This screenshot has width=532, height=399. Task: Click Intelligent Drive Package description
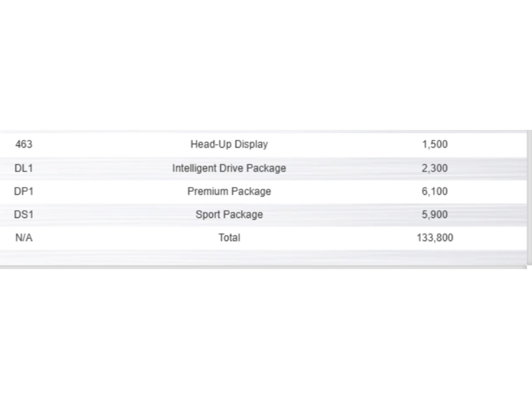coord(229,168)
